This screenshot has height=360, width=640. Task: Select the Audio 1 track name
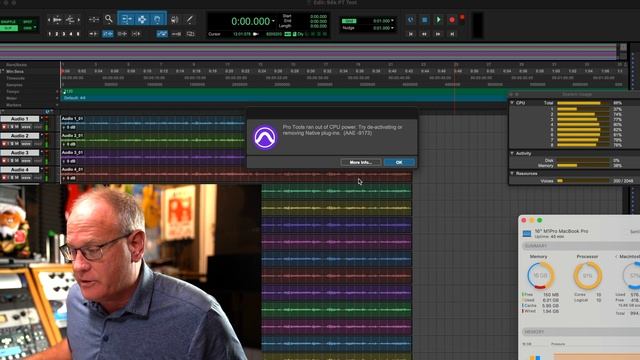coord(20,119)
